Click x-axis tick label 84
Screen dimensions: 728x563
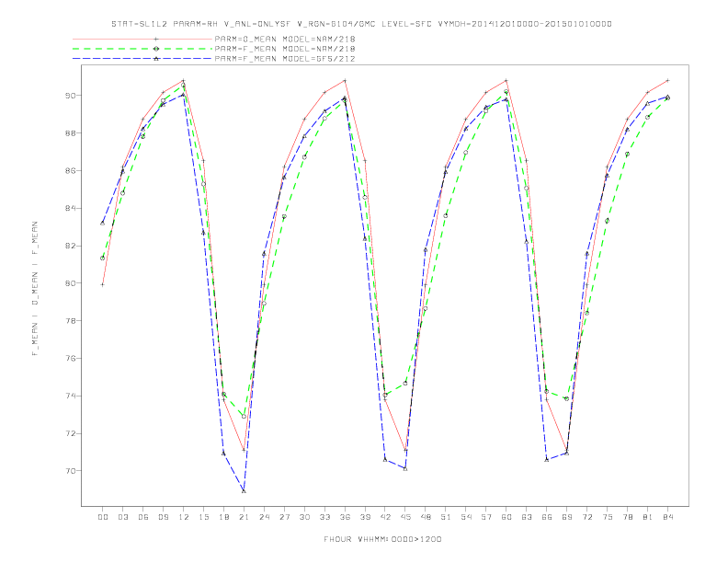(x=668, y=517)
